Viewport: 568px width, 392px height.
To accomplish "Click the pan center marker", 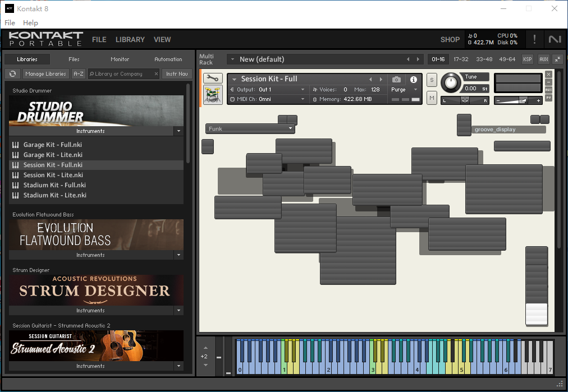I will [x=465, y=100].
